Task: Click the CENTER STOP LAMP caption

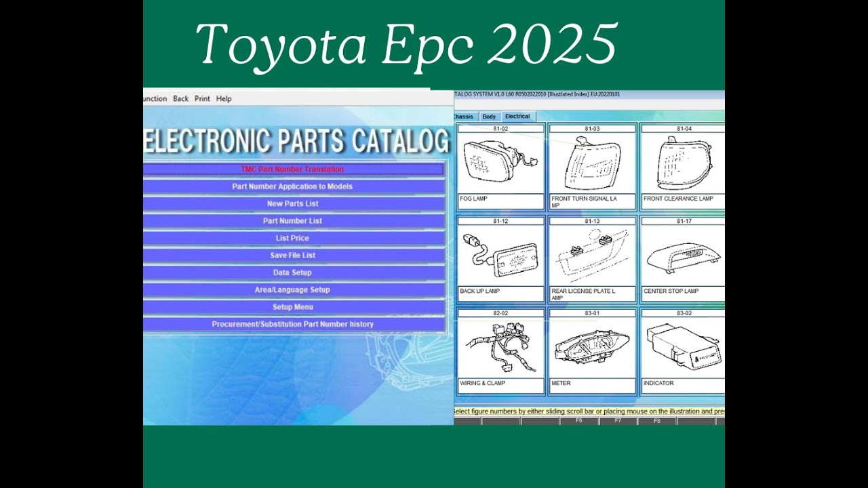Action: point(671,291)
